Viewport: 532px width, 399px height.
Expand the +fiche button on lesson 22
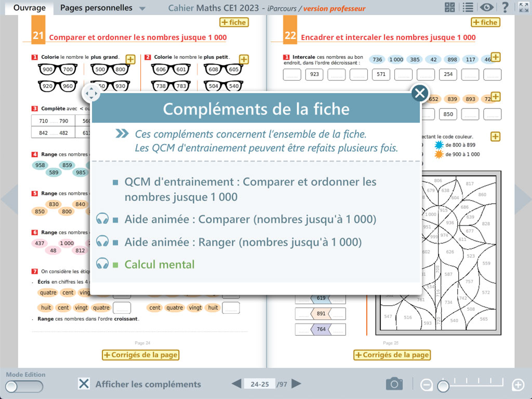[x=485, y=22]
